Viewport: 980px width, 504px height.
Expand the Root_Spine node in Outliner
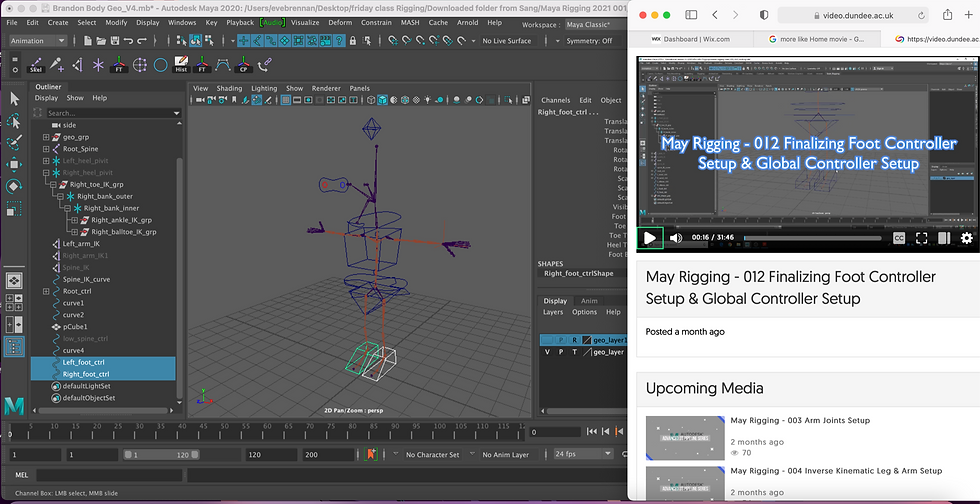click(46, 149)
